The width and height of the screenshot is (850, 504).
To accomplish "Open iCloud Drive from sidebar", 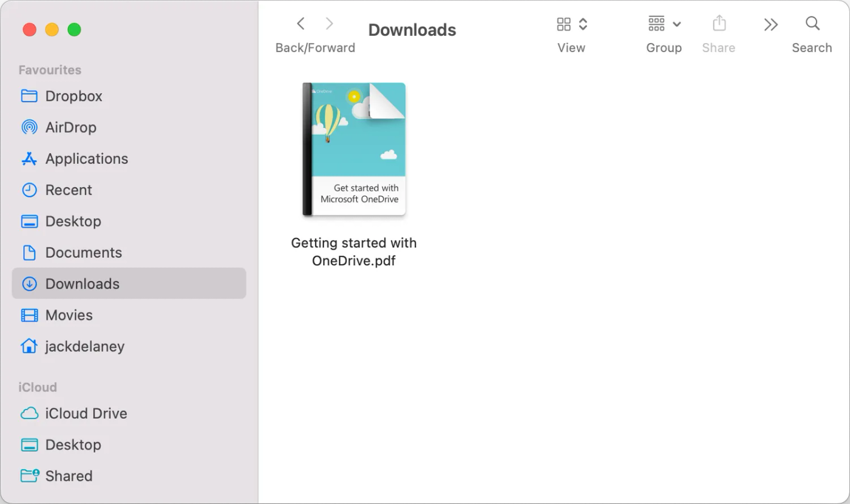I will click(85, 414).
